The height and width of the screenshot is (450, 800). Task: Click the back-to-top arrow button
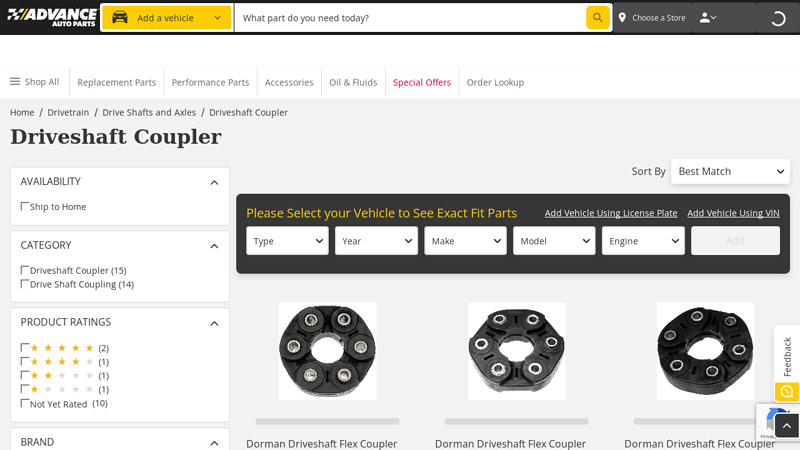787,426
